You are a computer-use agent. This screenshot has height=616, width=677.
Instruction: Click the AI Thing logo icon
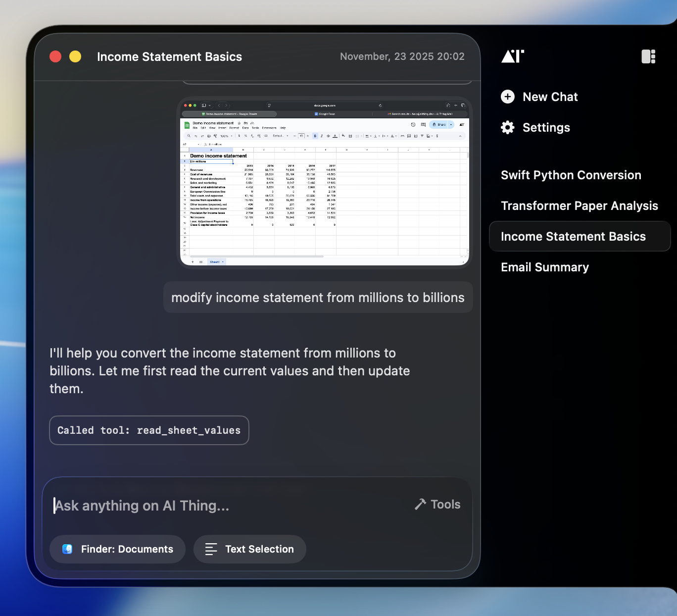pos(513,56)
